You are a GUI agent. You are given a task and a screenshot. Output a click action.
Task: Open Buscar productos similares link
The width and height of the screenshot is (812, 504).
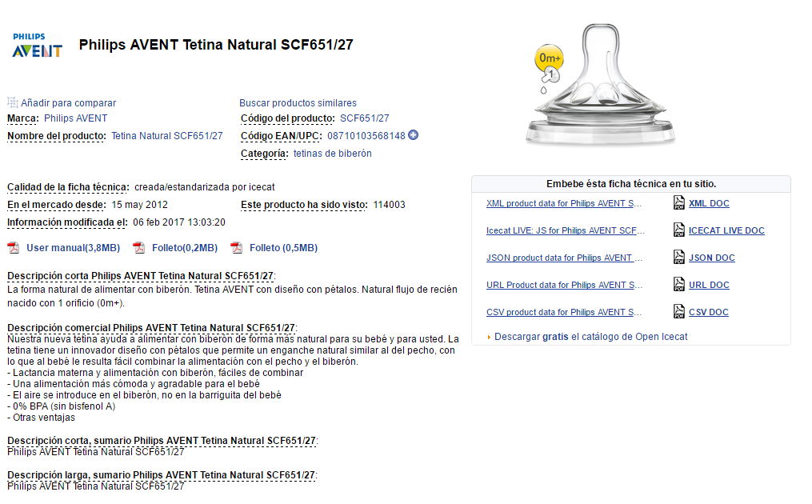coord(298,103)
